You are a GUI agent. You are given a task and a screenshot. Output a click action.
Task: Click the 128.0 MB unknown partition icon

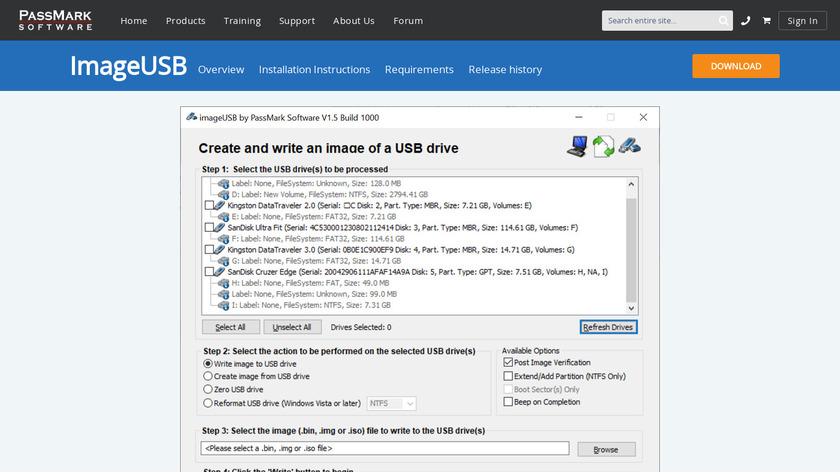(224, 184)
